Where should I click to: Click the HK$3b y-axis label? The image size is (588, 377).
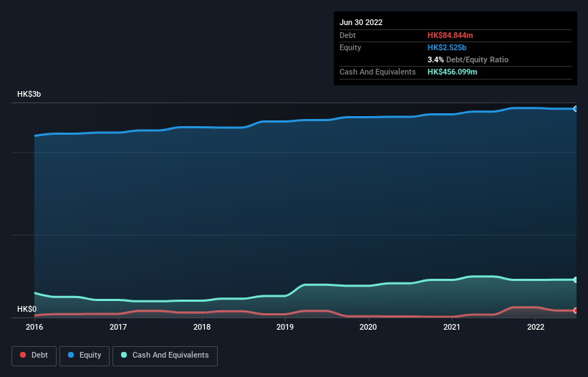[x=29, y=94]
